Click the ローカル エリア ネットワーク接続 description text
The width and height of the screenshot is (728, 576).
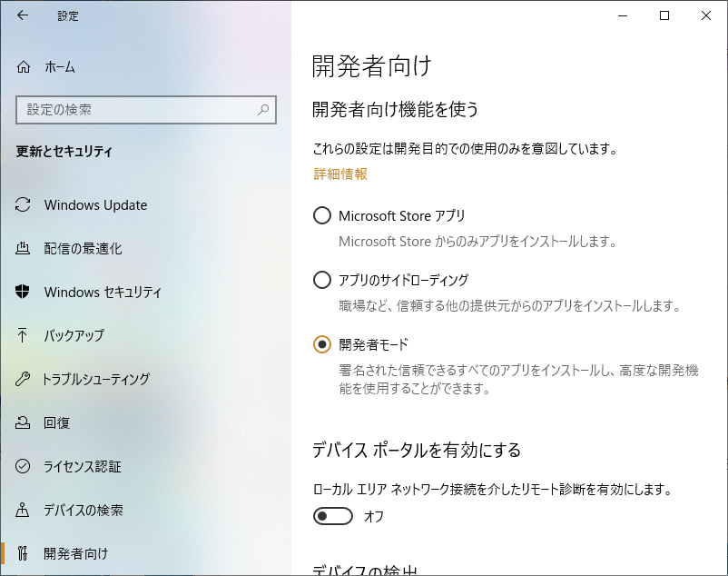tap(492, 489)
